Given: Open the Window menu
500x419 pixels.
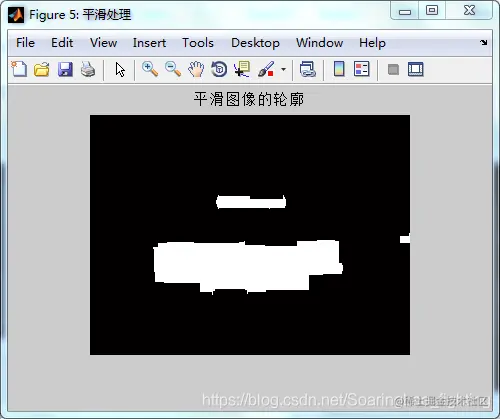Looking at the screenshot, I should pyautogui.click(x=319, y=43).
